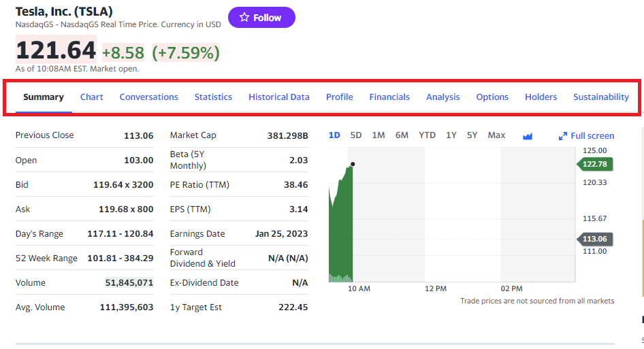Screen dimensions: 644x349
Task: Click the 121.64 current stock price
Action: (56, 50)
